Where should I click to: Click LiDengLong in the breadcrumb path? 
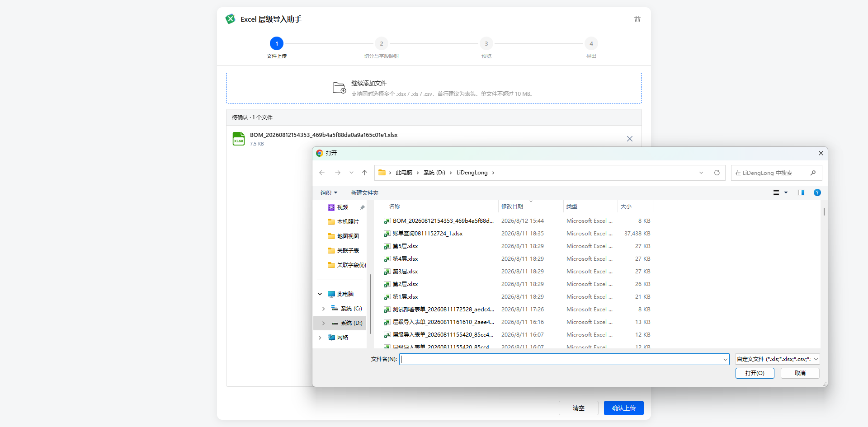coord(472,173)
